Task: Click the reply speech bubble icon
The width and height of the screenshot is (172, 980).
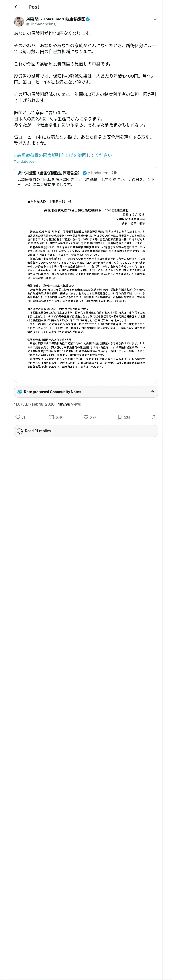Action: click(x=18, y=417)
